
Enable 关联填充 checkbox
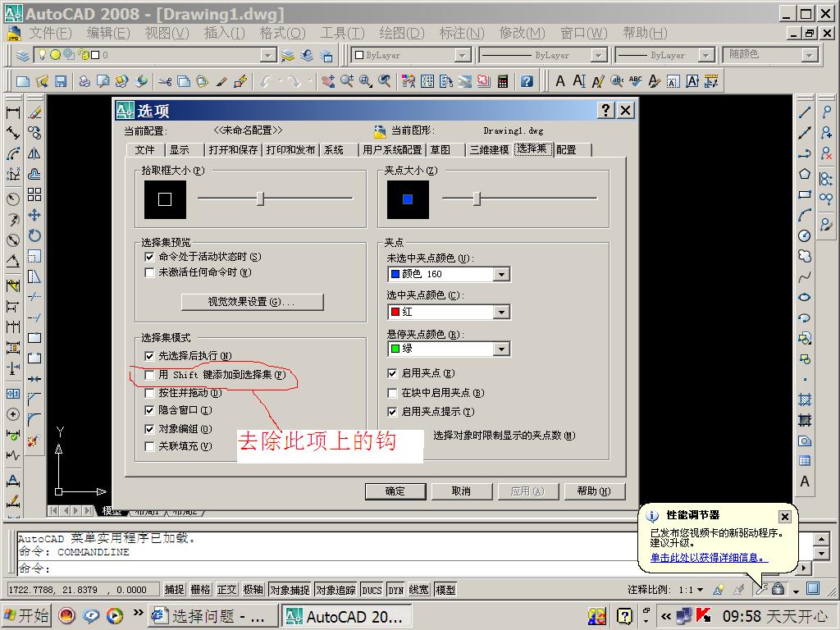click(149, 446)
